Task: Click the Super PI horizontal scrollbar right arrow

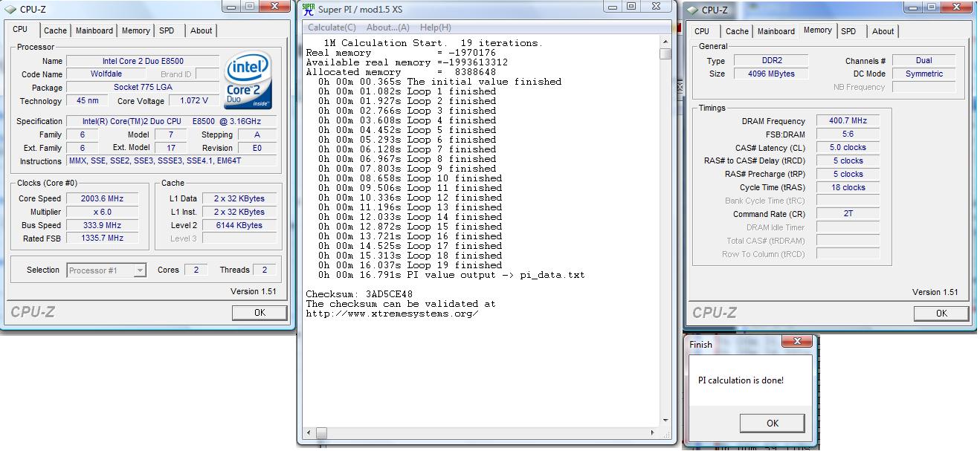Action: pyautogui.click(x=654, y=432)
